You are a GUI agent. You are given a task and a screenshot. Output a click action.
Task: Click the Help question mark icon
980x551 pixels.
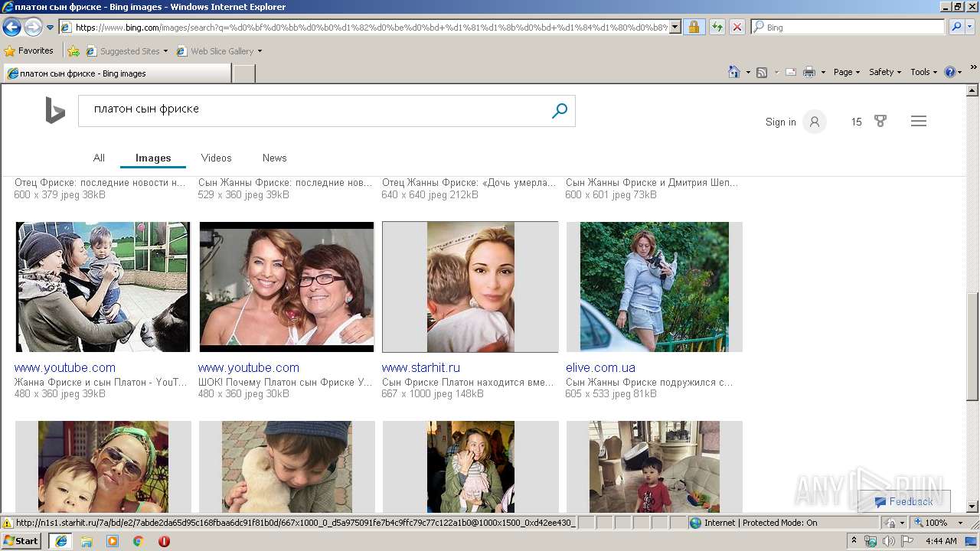[x=950, y=72]
